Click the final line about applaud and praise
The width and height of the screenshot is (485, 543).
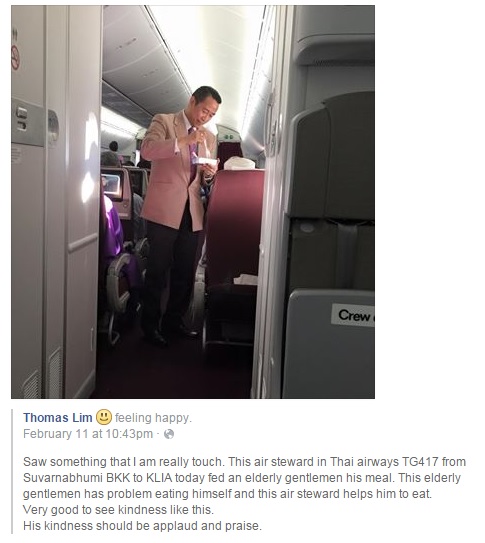point(143,526)
